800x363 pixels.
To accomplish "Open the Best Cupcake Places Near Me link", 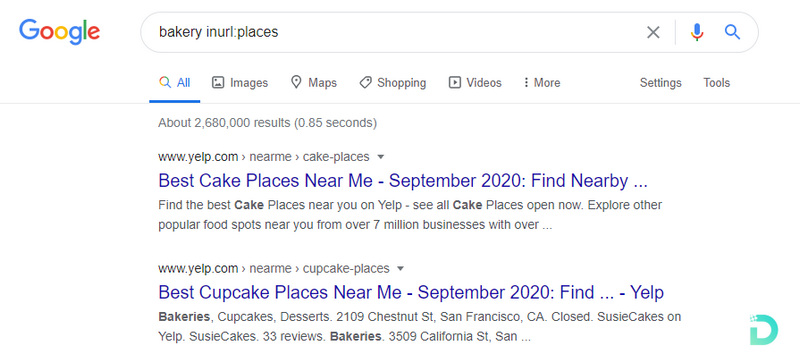I will click(411, 293).
